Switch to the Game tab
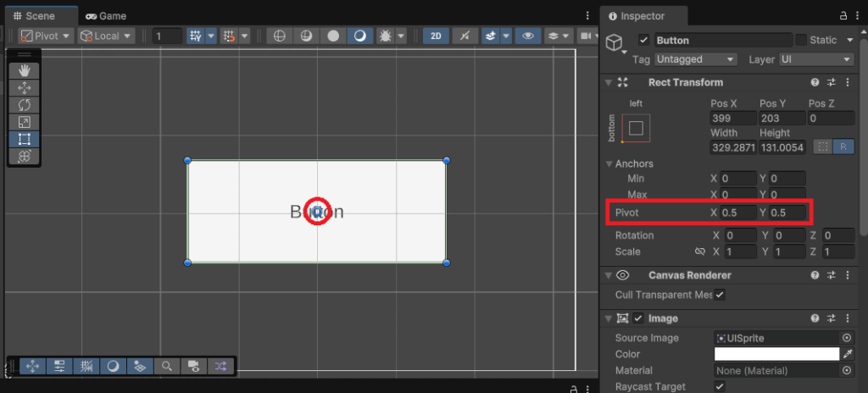The height and width of the screenshot is (393, 868). pyautogui.click(x=106, y=16)
